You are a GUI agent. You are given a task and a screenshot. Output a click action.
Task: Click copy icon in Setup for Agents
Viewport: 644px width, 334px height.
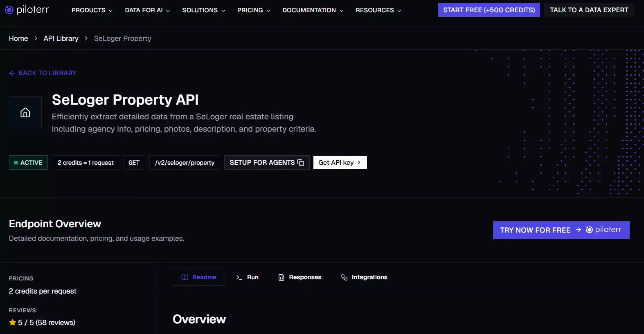pos(301,163)
